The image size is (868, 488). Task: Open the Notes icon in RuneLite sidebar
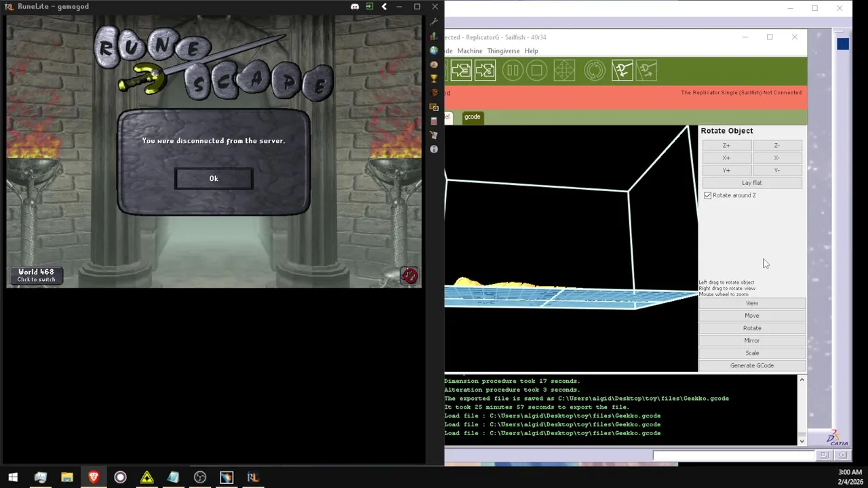434,135
